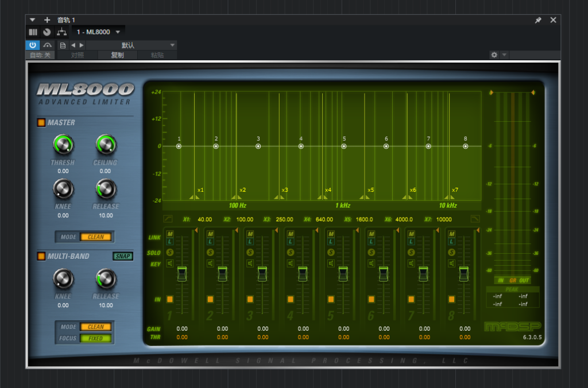Click the 自动: 关 automation button
The height and width of the screenshot is (388, 588).
click(40, 55)
